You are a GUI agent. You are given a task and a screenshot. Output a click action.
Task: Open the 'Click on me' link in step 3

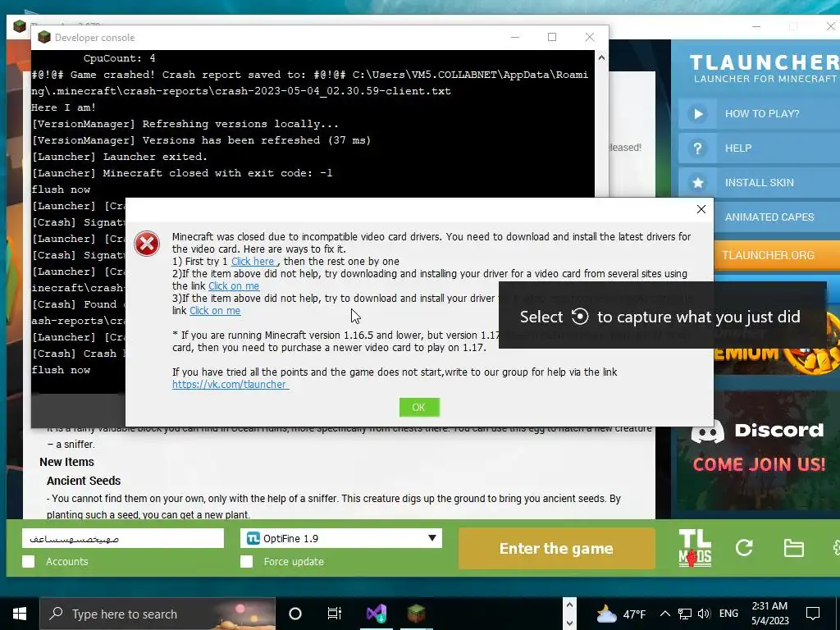[215, 311]
